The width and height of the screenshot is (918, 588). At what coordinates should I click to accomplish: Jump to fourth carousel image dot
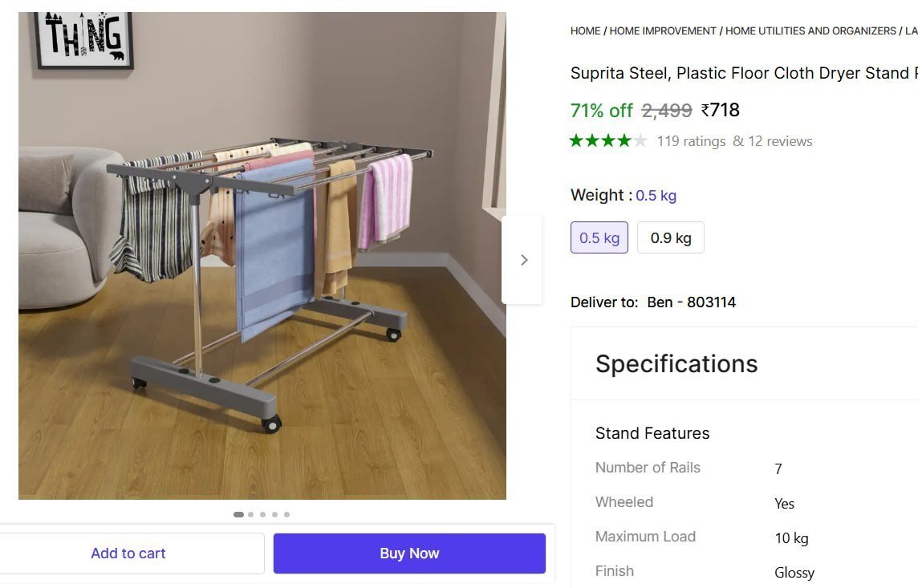[x=275, y=515]
